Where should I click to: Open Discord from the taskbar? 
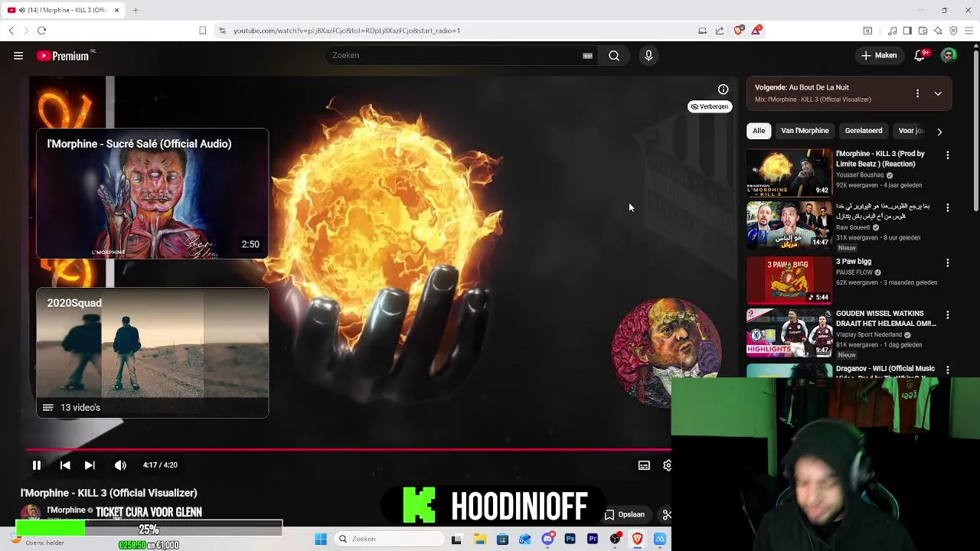(x=547, y=539)
